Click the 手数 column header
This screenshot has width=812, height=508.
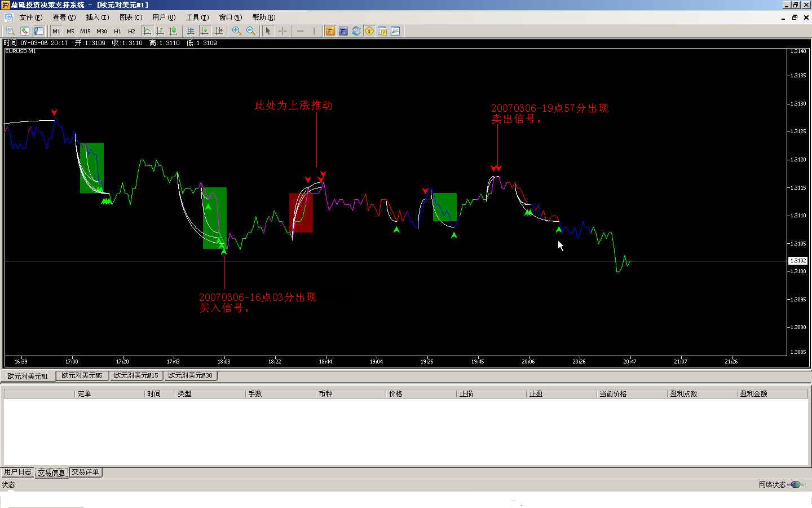pos(281,393)
